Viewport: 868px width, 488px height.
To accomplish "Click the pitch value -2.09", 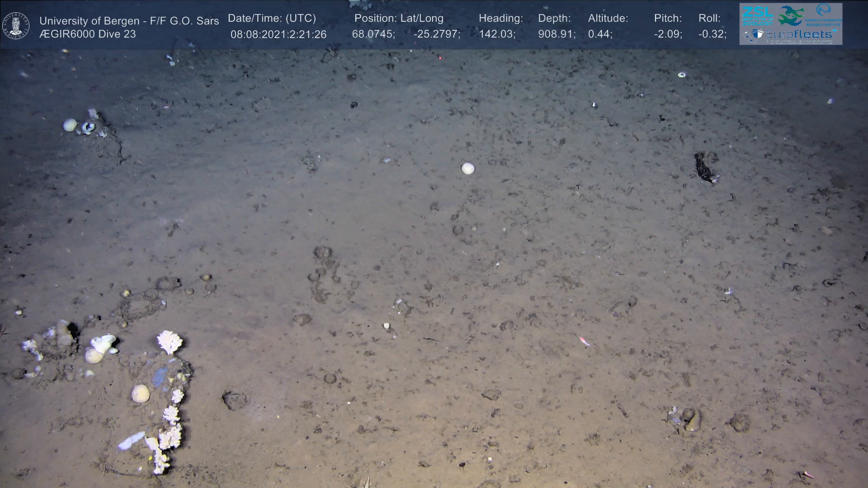I will [668, 34].
